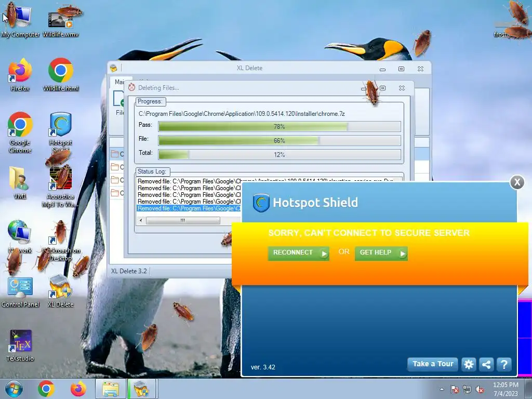Minimize the XL Delete main window
This screenshot has width=532, height=399.
(383, 69)
